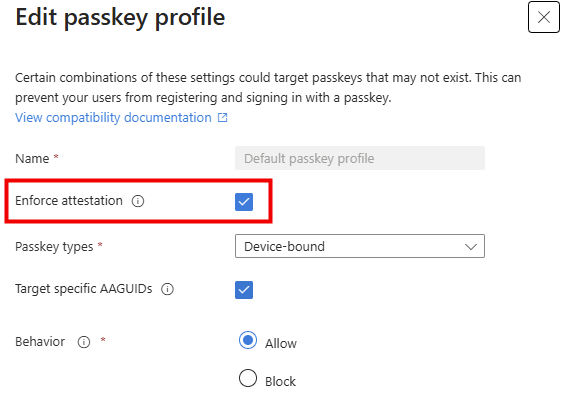Click the Name field with Default passkey profile

click(360, 158)
